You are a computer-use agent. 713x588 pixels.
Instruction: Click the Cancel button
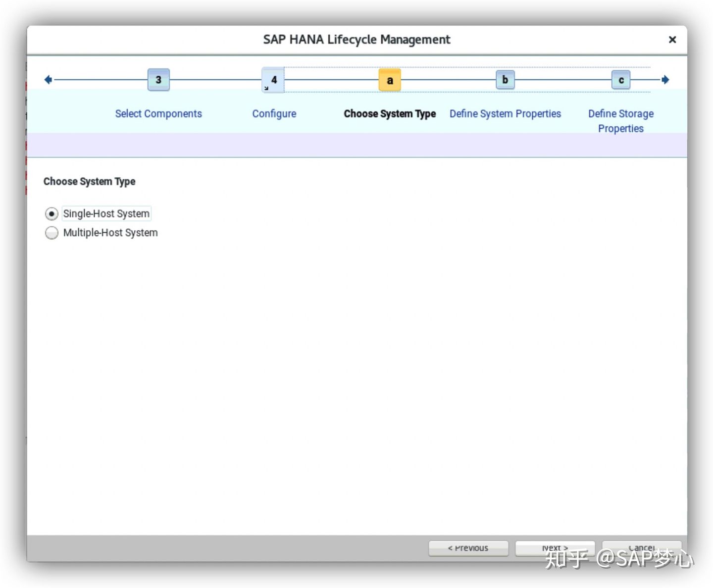642,548
